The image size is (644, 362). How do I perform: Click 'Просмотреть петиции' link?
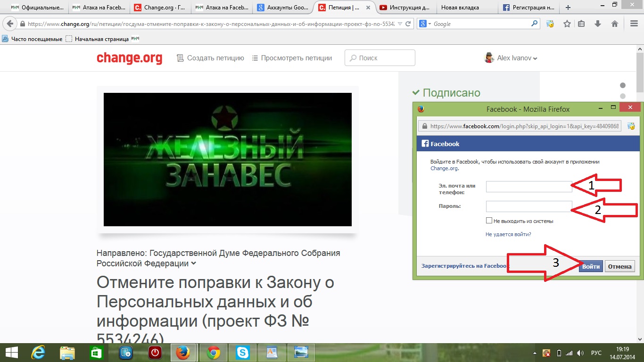pyautogui.click(x=292, y=58)
